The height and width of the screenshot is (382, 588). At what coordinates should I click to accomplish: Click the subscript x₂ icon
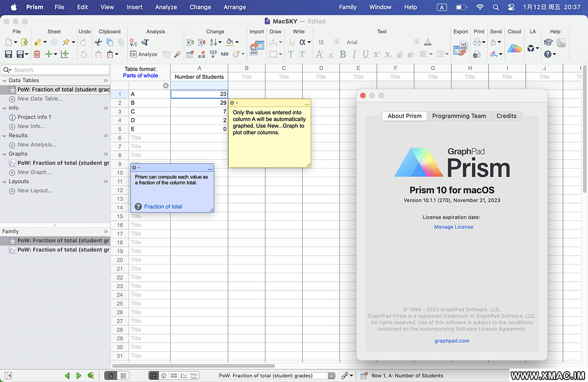(x=388, y=54)
